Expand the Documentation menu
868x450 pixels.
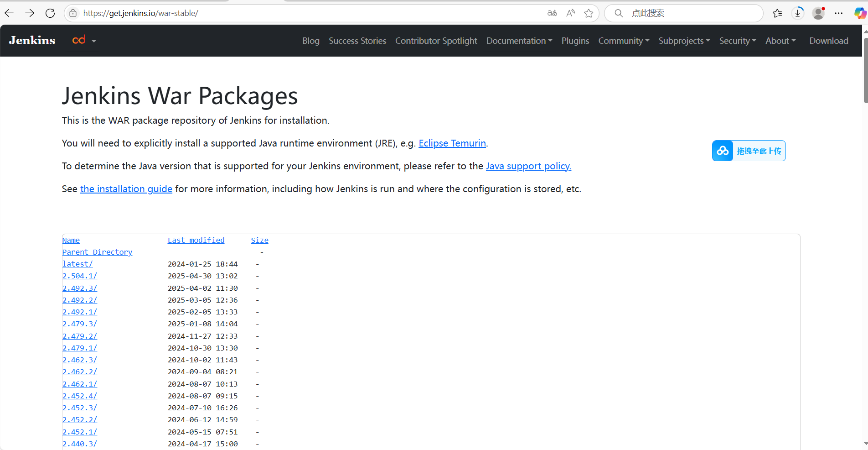(519, 41)
